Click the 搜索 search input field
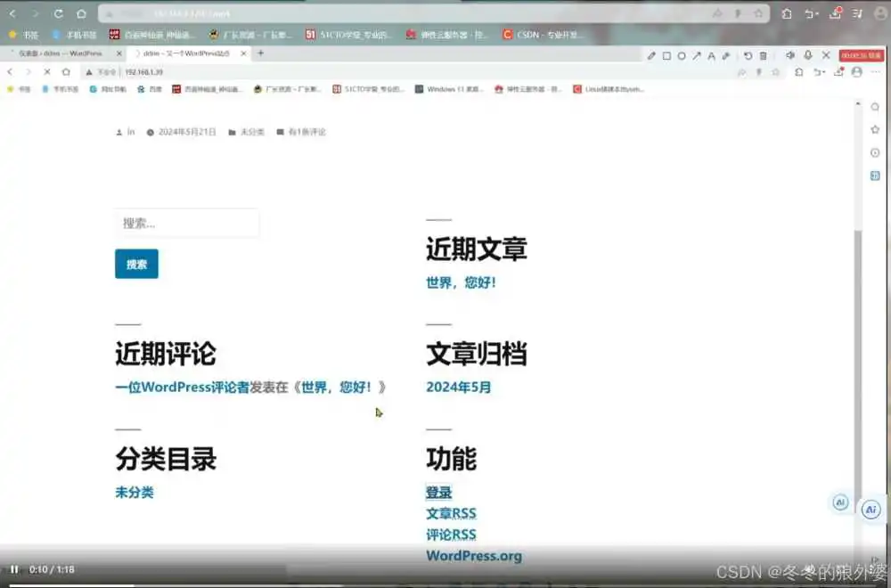 pyautogui.click(x=187, y=224)
